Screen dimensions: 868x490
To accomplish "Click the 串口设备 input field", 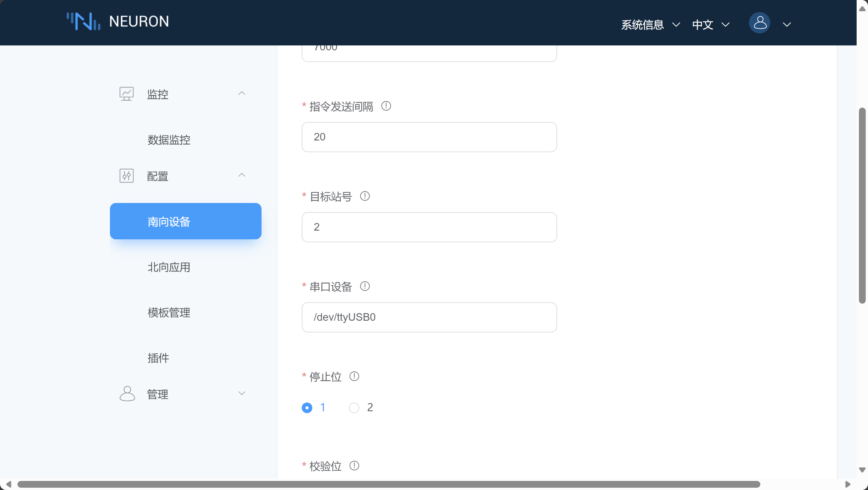I will pyautogui.click(x=429, y=317).
